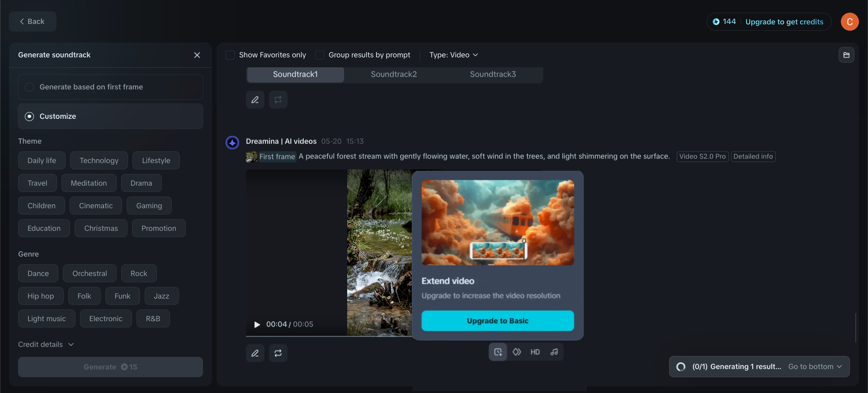Click the forest stream video frame
The image size is (868, 393).
(379, 253)
